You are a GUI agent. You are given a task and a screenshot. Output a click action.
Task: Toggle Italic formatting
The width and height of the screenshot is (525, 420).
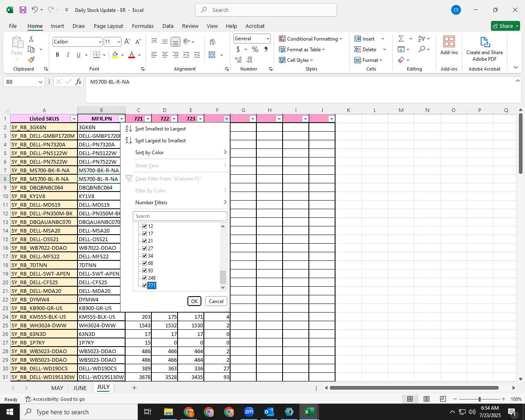pos(68,55)
